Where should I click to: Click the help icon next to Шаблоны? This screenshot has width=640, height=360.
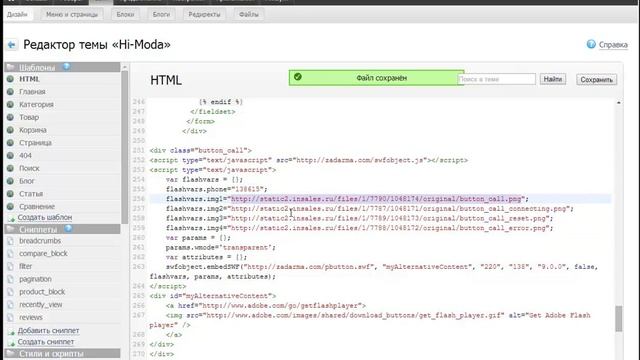coord(66,67)
